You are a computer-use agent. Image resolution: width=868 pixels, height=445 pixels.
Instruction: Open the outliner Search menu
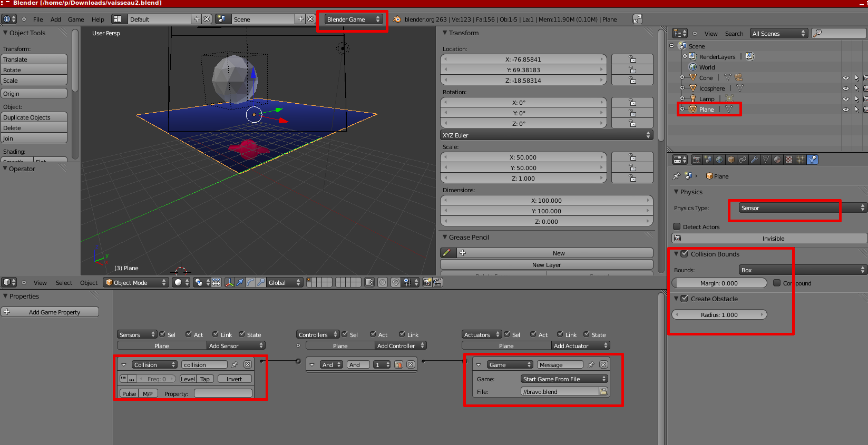(x=734, y=34)
